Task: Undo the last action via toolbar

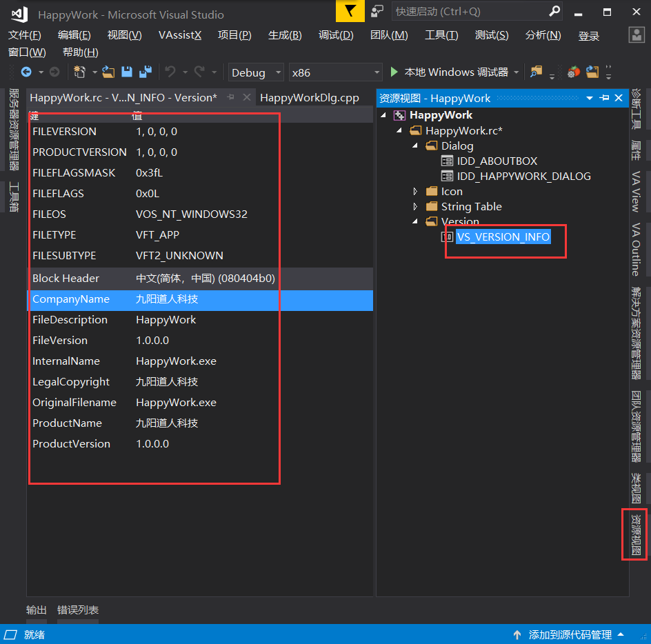Action: (x=170, y=72)
